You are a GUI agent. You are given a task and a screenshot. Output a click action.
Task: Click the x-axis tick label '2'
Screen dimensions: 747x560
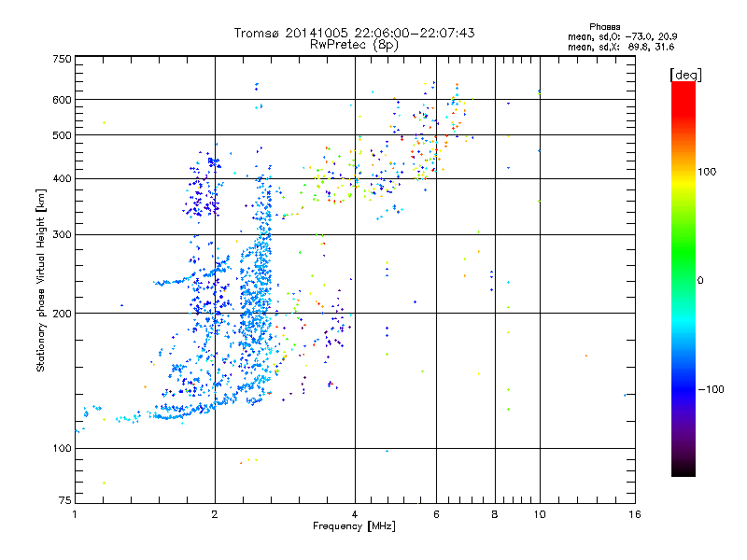pyautogui.click(x=215, y=514)
